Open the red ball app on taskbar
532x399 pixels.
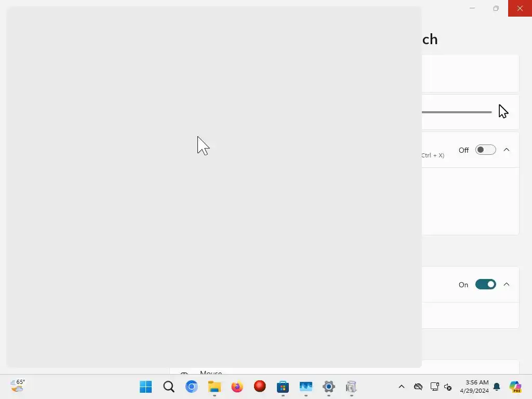[x=260, y=387]
